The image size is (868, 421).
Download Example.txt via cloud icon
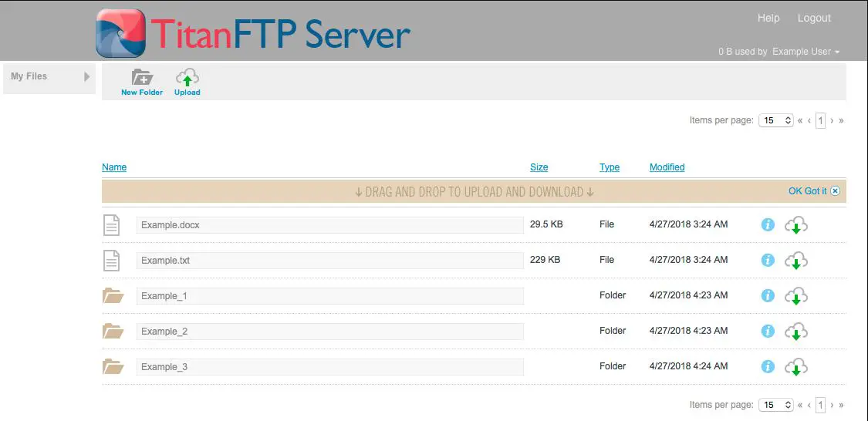796,261
